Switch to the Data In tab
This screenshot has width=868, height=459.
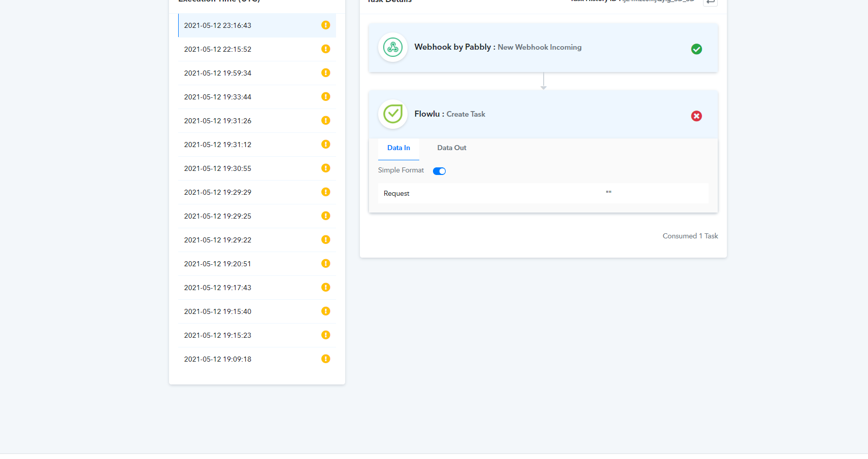(x=398, y=148)
